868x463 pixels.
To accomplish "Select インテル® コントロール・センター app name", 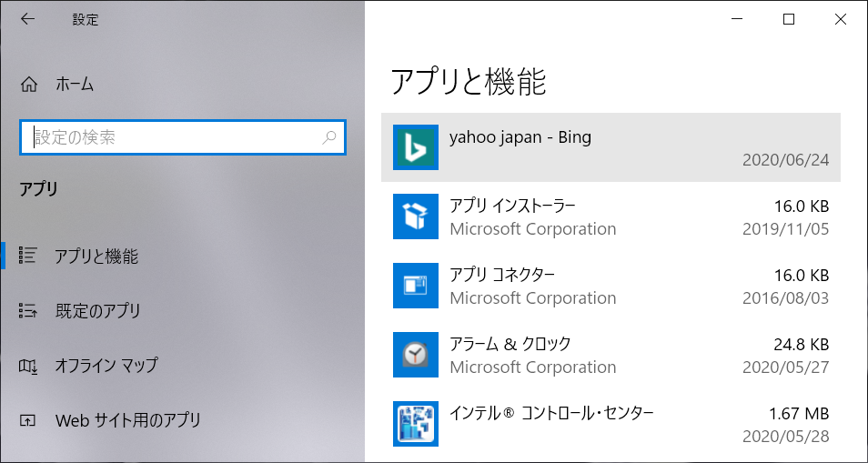I will [x=552, y=413].
